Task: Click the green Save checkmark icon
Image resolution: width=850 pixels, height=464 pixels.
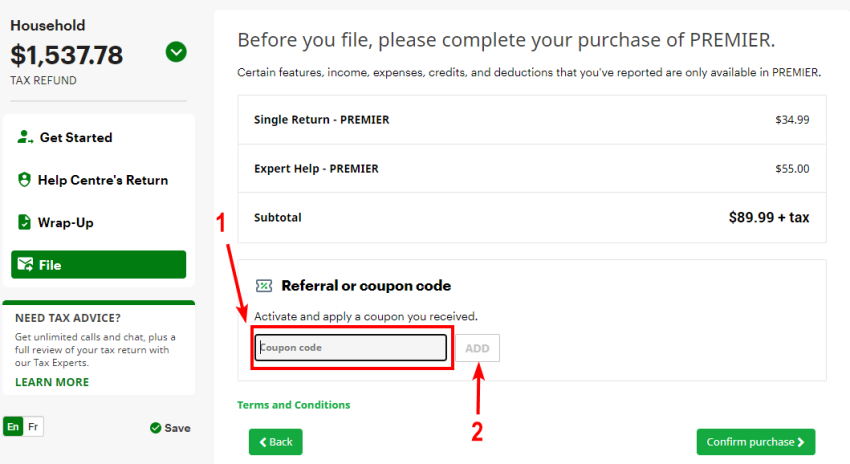Action: coord(155,428)
